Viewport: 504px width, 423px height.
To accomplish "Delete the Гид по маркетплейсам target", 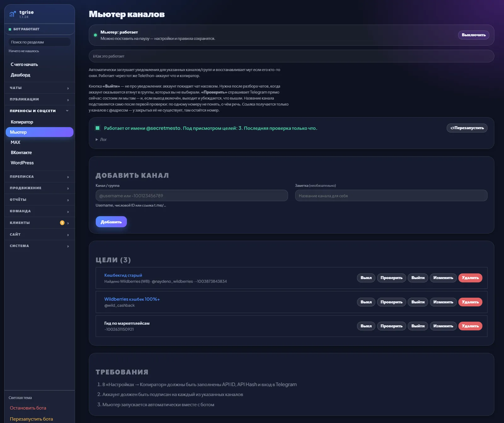I will click(470, 326).
